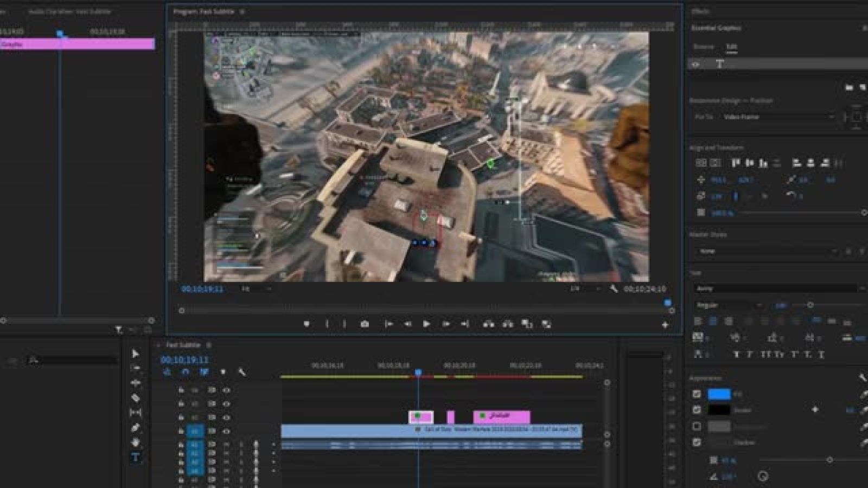Mark In point in Program Monitor
The width and height of the screenshot is (868, 488).
pyautogui.click(x=327, y=324)
